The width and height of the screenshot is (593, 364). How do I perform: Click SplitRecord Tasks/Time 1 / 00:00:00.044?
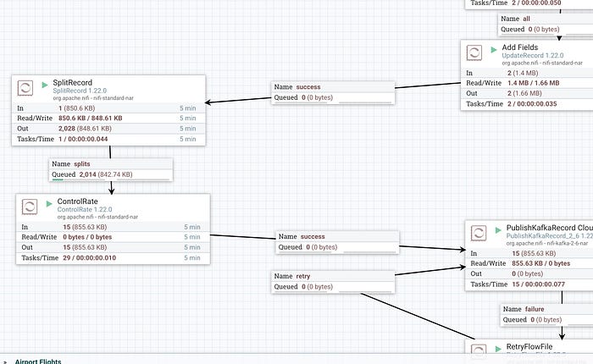click(83, 139)
